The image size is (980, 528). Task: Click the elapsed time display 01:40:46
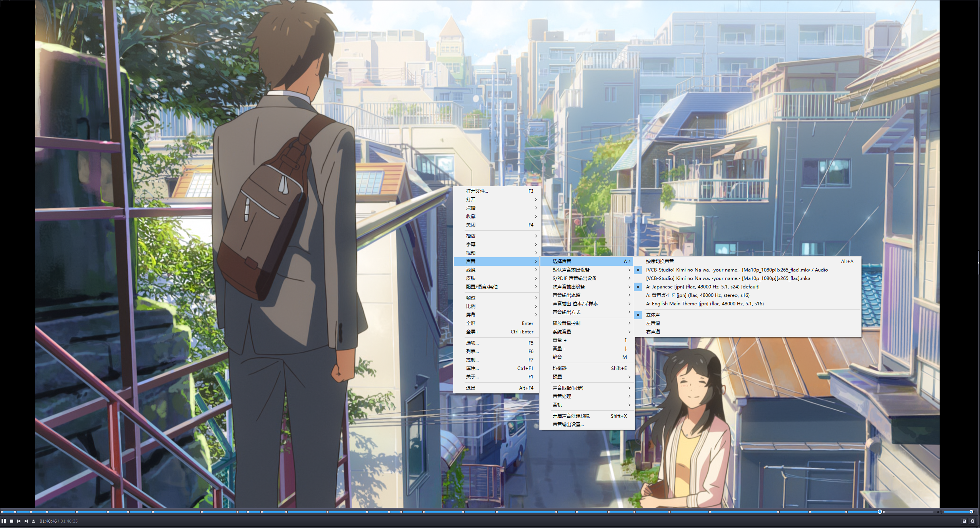(48, 521)
